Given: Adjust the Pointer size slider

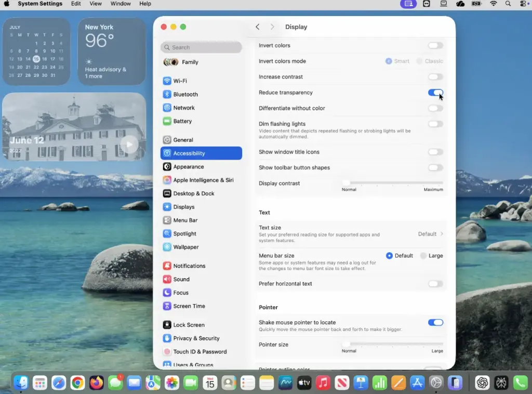Looking at the screenshot, I should pos(392,345).
